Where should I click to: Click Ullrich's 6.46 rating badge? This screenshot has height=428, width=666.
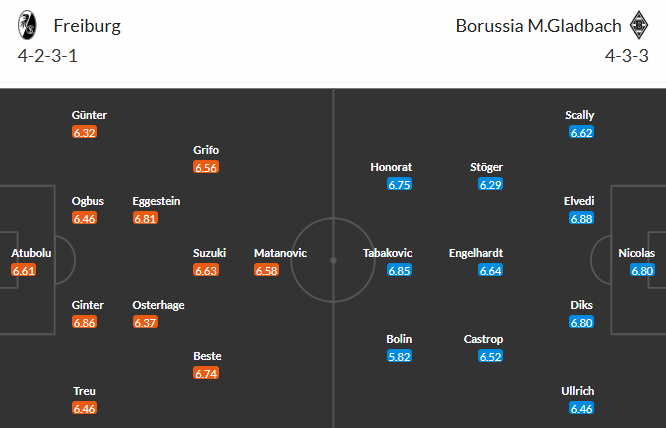[x=581, y=408]
